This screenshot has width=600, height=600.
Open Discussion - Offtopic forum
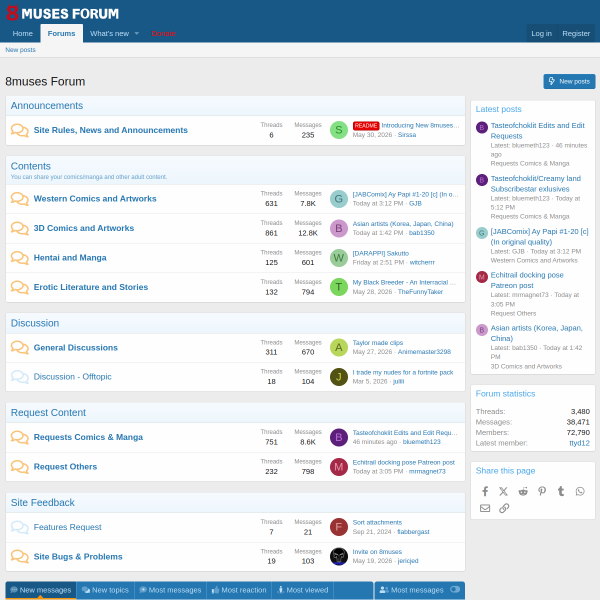point(72,377)
